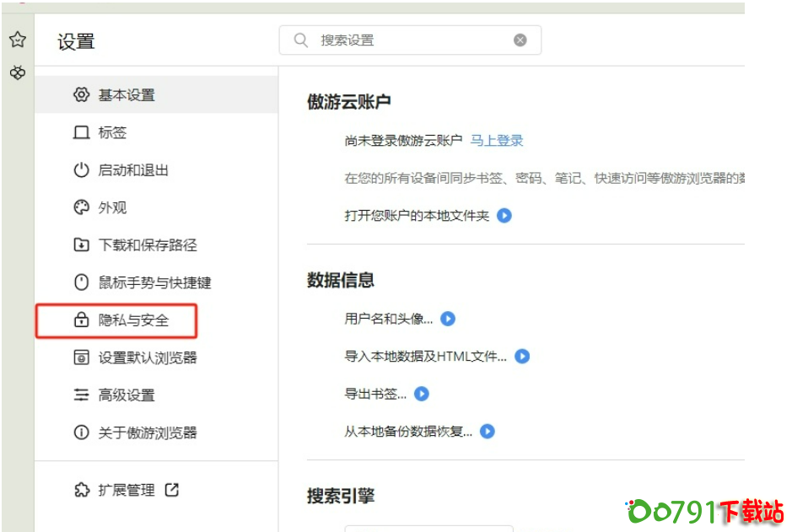Image resolution: width=792 pixels, height=532 pixels.
Task: Click the 搜索引擎 heading
Action: [341, 496]
